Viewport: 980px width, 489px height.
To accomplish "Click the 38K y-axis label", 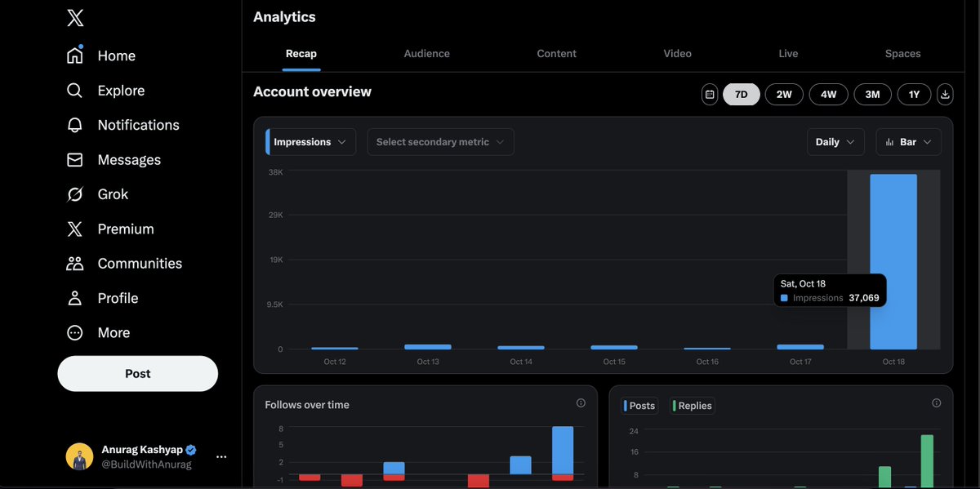I will pos(276,172).
